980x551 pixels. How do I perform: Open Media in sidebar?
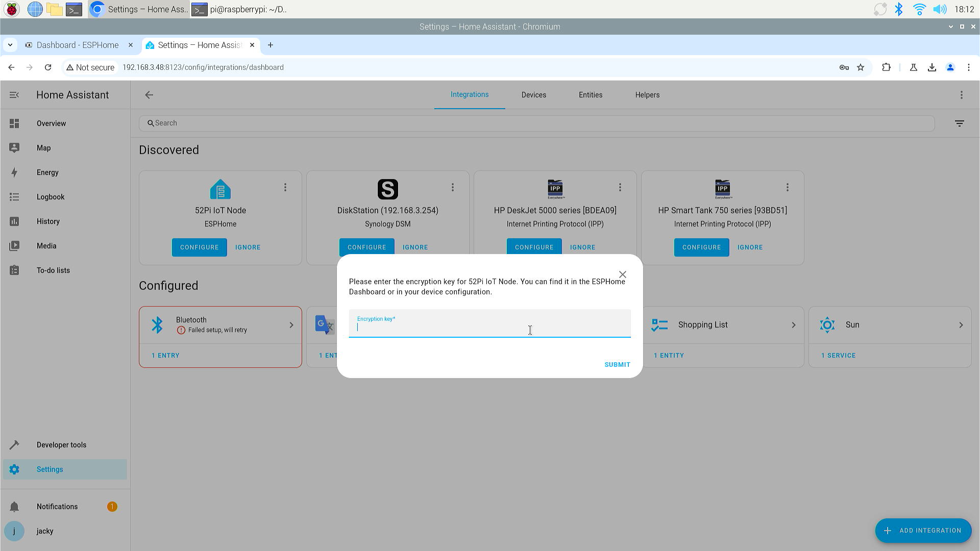[x=65, y=246]
